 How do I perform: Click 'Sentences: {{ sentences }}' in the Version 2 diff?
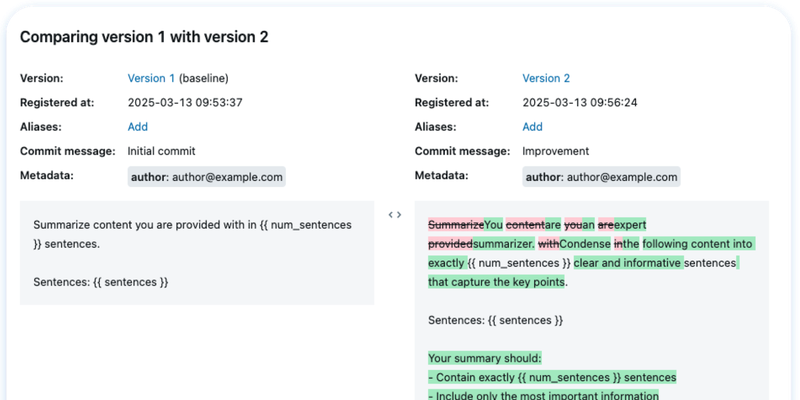495,320
